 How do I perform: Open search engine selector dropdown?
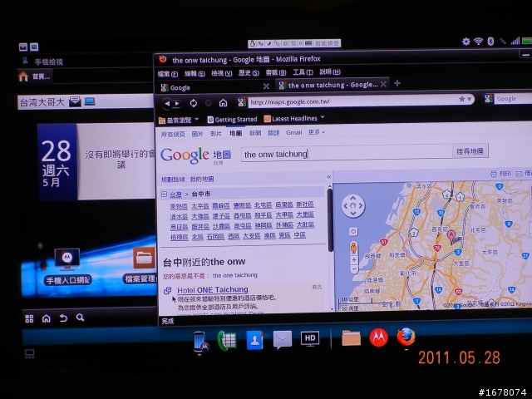(x=489, y=99)
